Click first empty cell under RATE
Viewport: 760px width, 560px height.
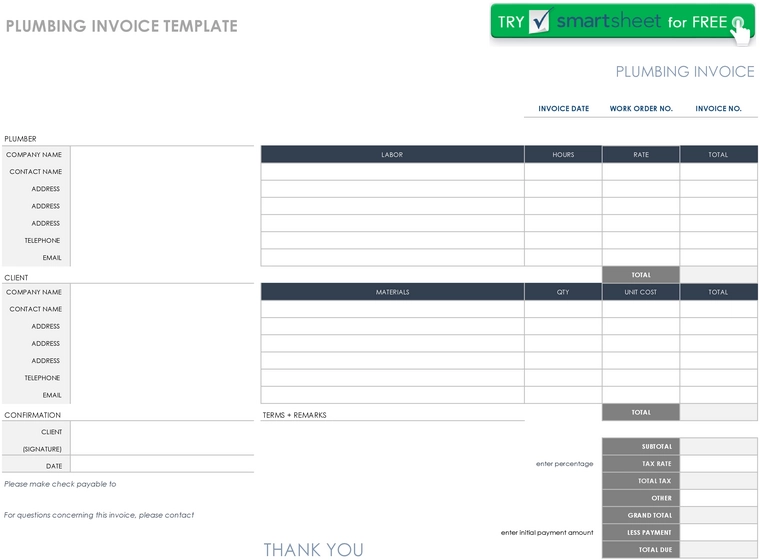(641, 172)
